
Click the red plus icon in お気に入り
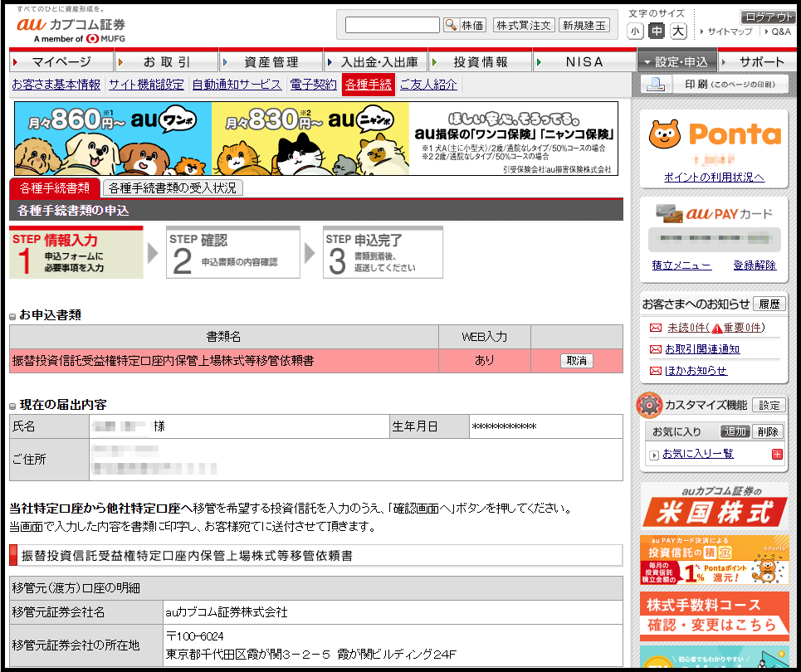tap(777, 454)
